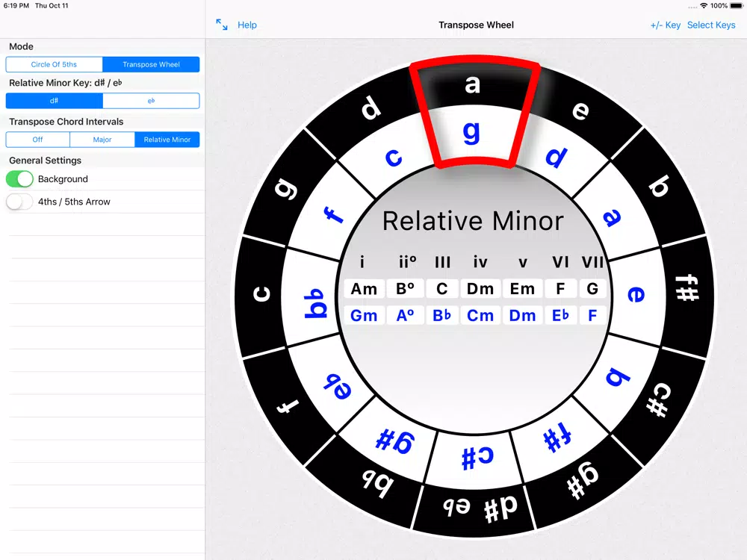The height and width of the screenshot is (560, 747).
Task: Select the B° chord cell
Action: tap(405, 288)
